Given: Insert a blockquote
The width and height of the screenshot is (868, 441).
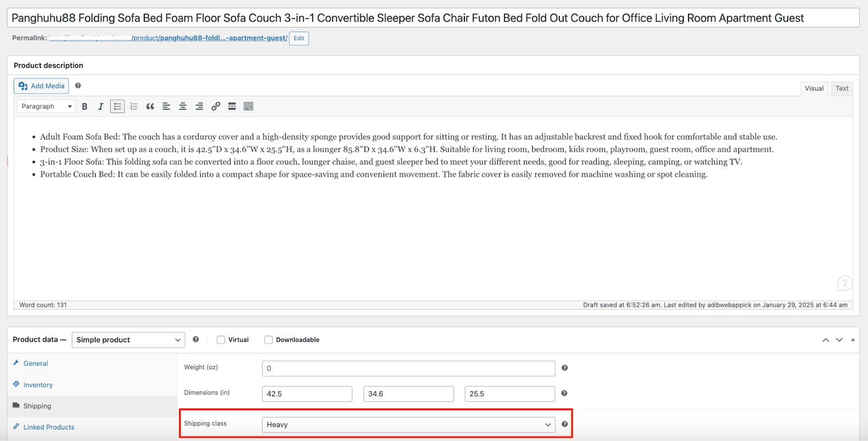Looking at the screenshot, I should click(x=150, y=106).
